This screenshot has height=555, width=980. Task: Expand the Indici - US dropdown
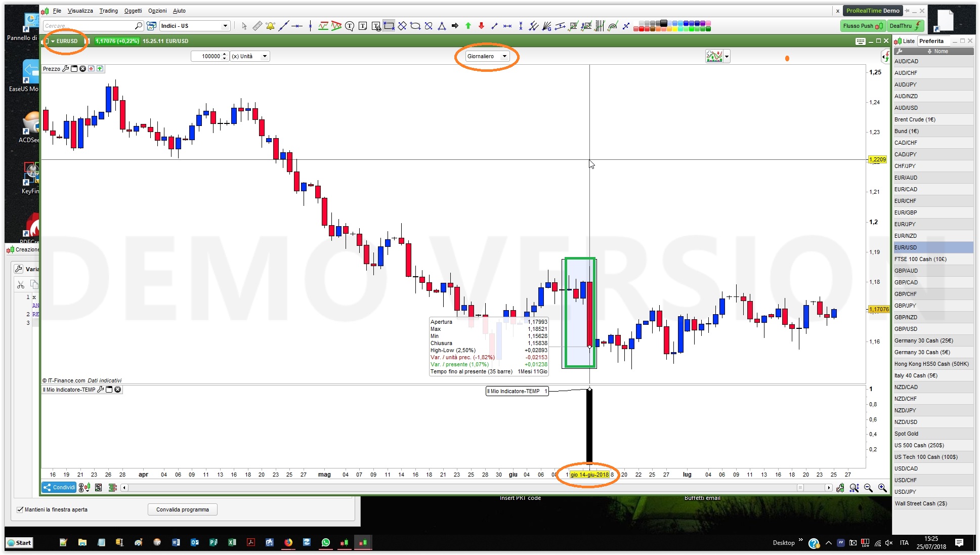(x=225, y=26)
